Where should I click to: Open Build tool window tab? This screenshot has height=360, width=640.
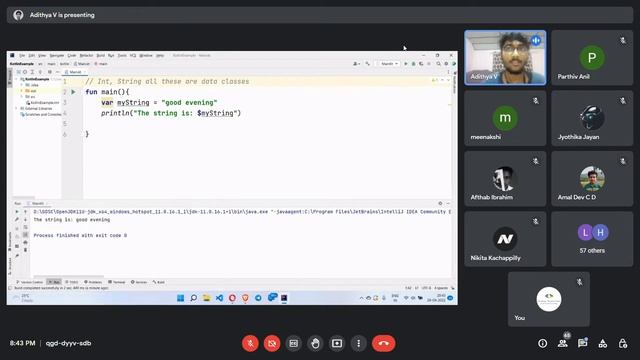coord(159,282)
